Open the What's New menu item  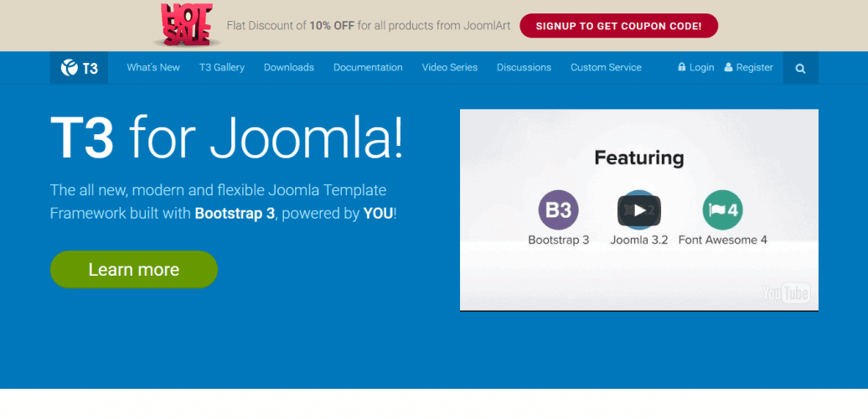(x=153, y=68)
